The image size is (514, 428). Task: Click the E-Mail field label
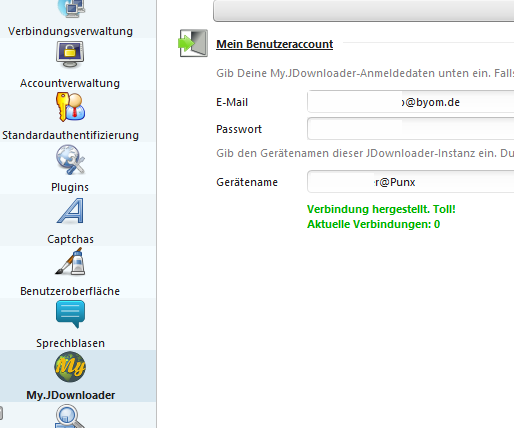232,102
